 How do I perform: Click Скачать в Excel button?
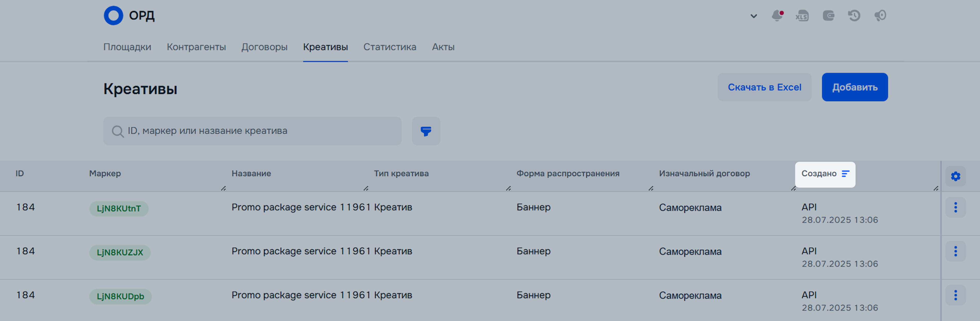click(x=764, y=87)
